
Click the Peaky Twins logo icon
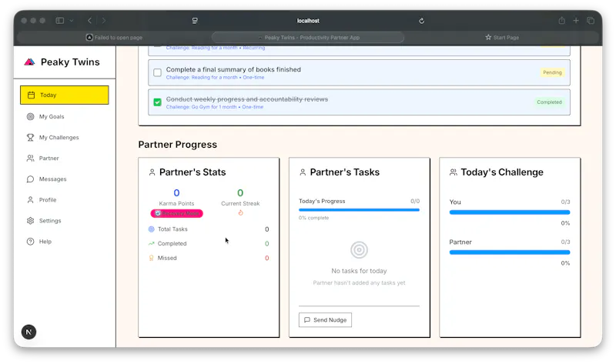[29, 62]
